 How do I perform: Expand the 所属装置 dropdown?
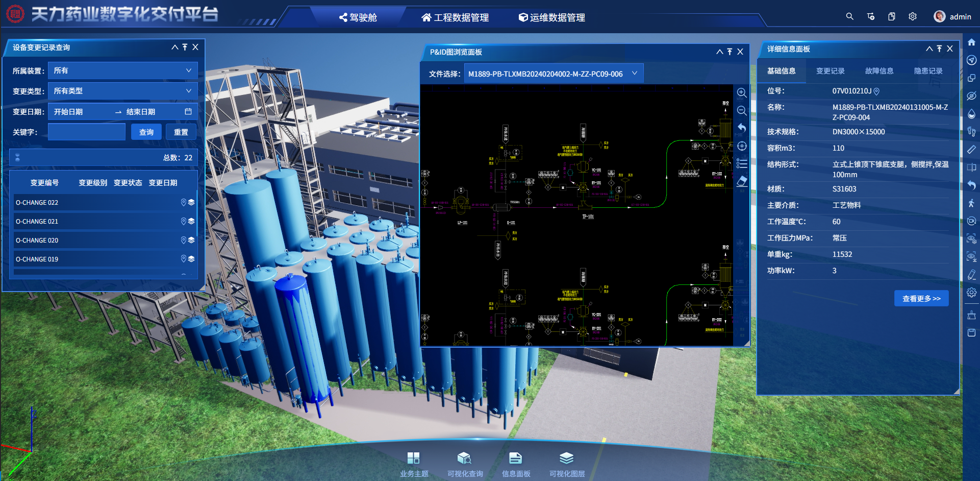[123, 70]
